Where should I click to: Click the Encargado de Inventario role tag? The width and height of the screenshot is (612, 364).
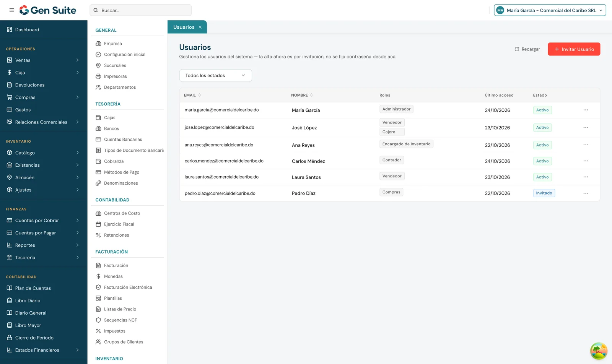point(406,144)
